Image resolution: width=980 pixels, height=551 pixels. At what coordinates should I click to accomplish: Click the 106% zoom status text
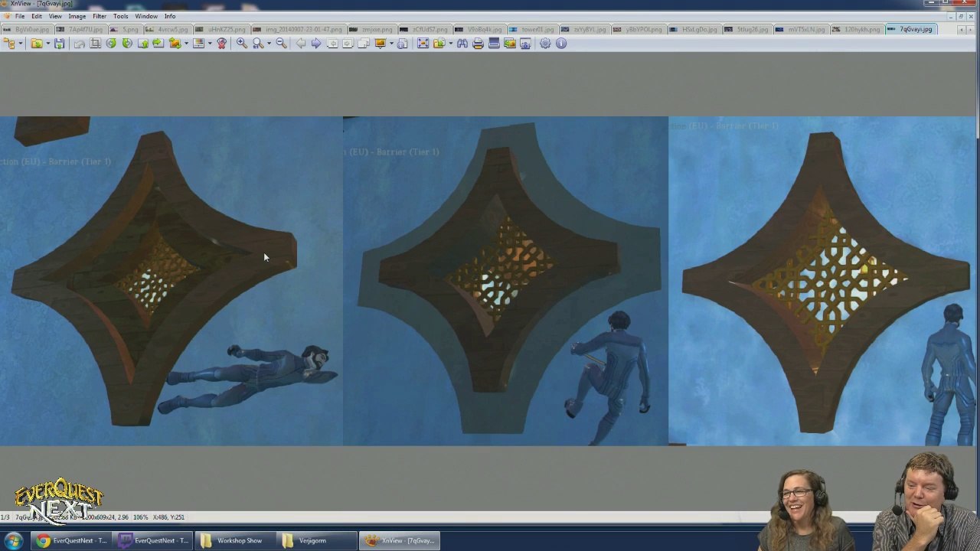[139, 517]
